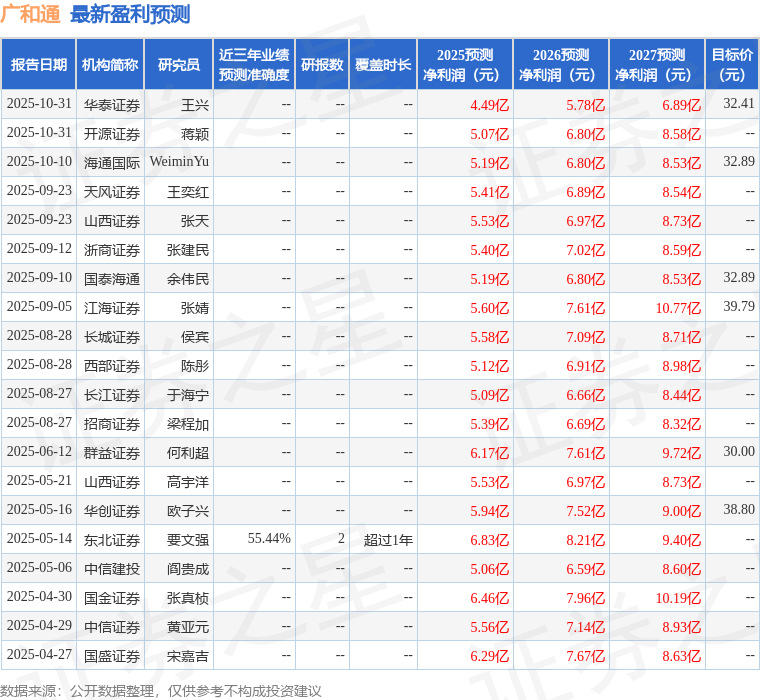Screen dimensions: 760x700
Task: Select the 广和通 title text
Action: point(30,14)
